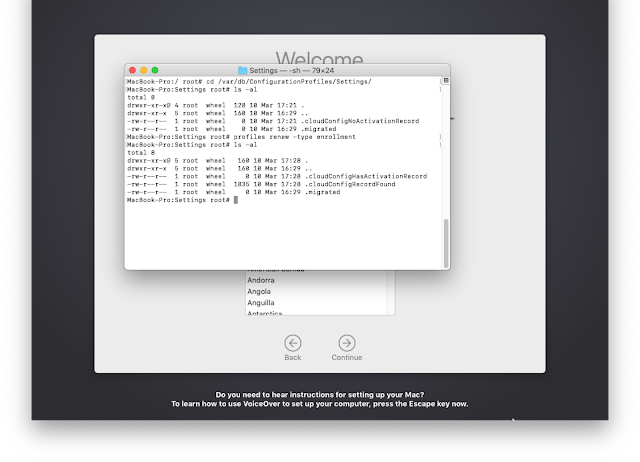This screenshot has height=462, width=640.
Task: Minimize the Terminal window with yellow button
Action: click(144, 70)
